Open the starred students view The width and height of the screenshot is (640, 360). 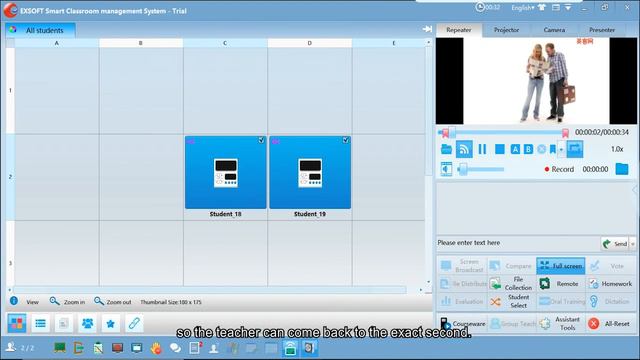point(110,324)
